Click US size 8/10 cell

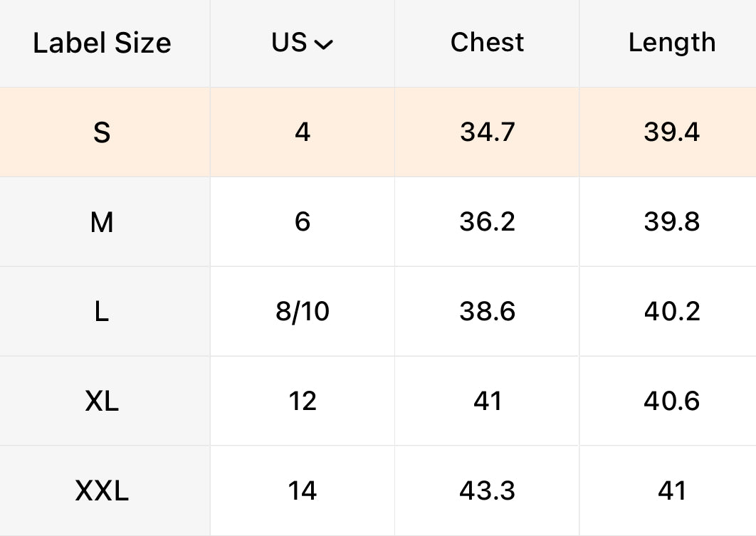click(x=303, y=312)
